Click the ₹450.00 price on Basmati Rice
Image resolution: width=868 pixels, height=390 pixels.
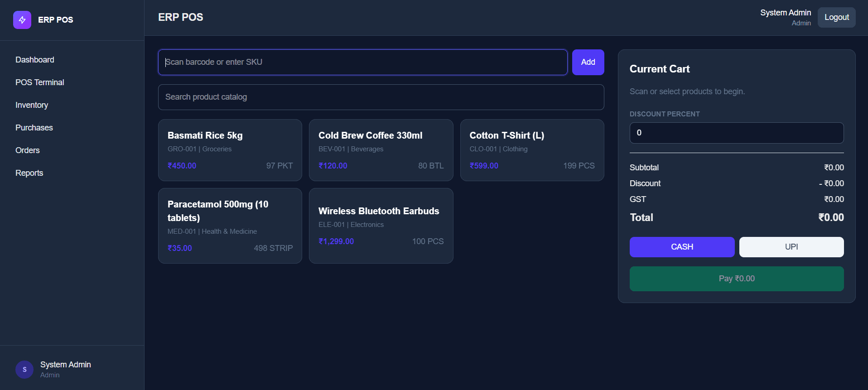click(182, 166)
